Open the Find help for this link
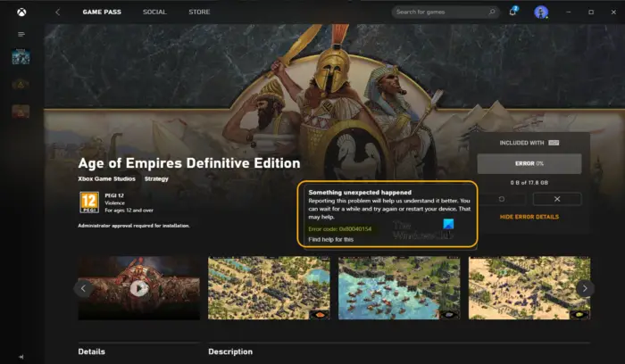 pyautogui.click(x=331, y=239)
